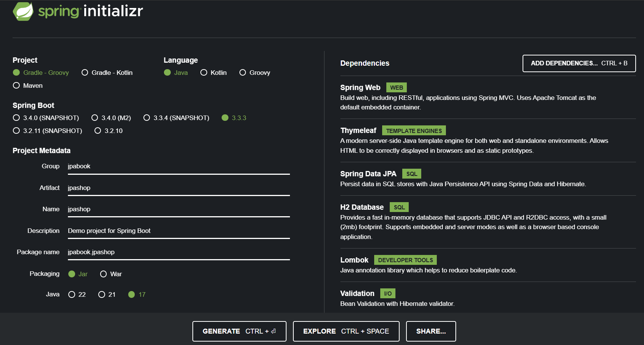Viewport: 644px width, 345px height.
Task: Click the Validation dependency title
Action: [x=357, y=294]
